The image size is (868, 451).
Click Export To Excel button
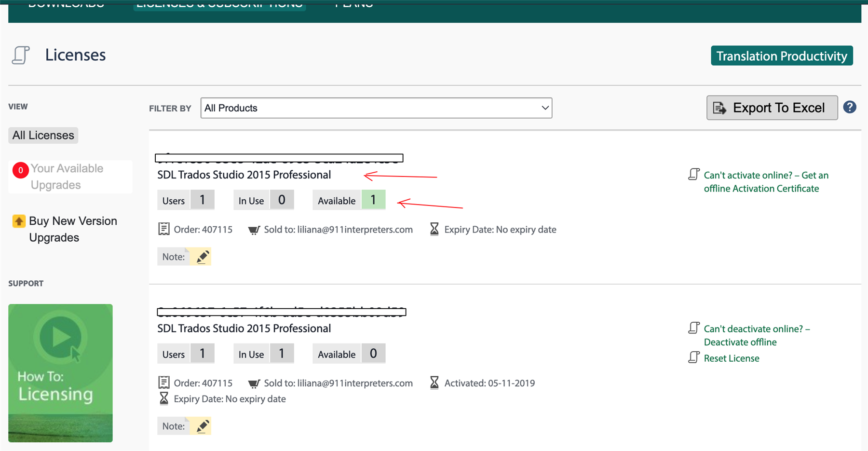[x=772, y=108]
